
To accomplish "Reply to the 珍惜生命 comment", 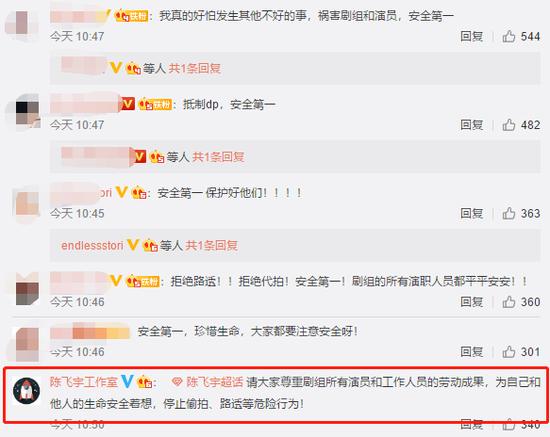I will [471, 352].
